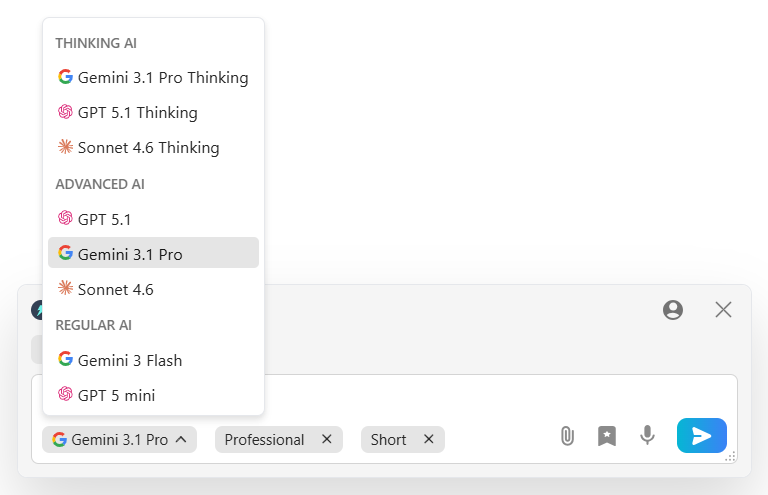Screen dimensions: 768x495
Task: Open saved prompts bookmark icon
Action: tap(607, 436)
